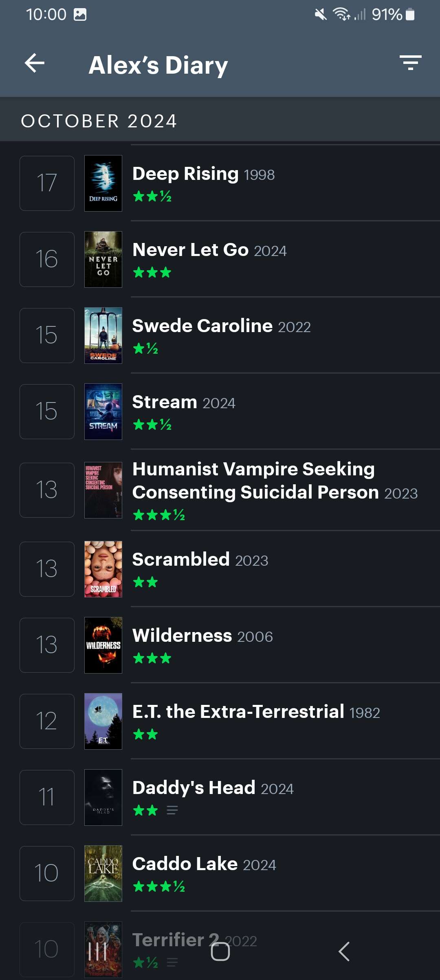
Task: Tap the Swede Caroline poster image
Action: pyautogui.click(x=103, y=335)
